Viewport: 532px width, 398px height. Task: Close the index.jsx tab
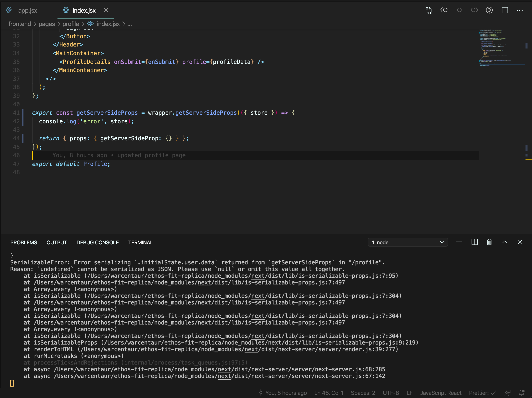pyautogui.click(x=106, y=10)
